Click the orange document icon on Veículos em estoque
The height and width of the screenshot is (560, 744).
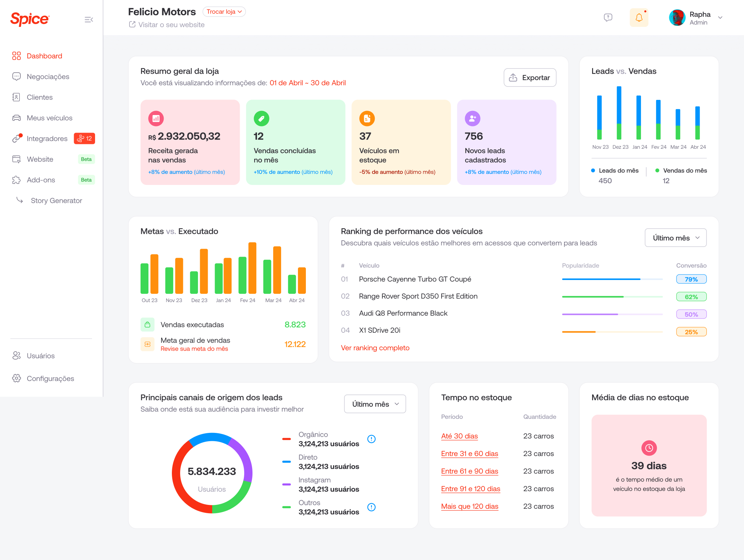pyautogui.click(x=367, y=118)
